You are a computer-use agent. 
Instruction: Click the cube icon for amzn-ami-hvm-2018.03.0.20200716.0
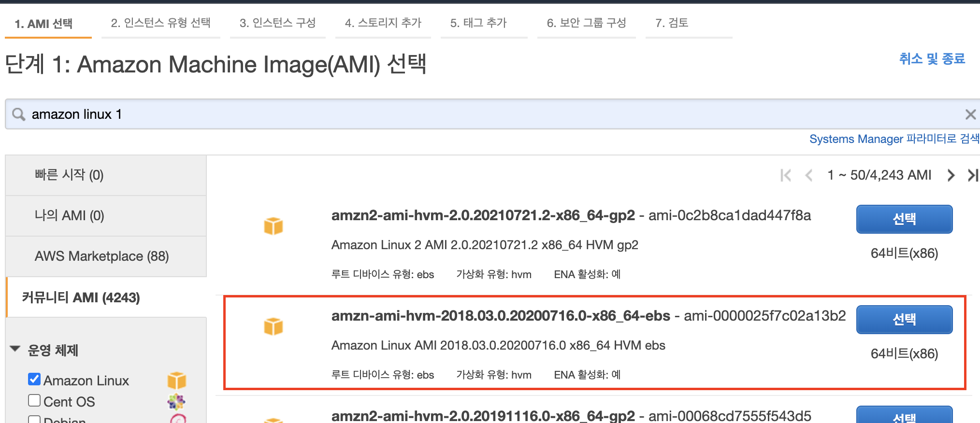click(x=274, y=326)
